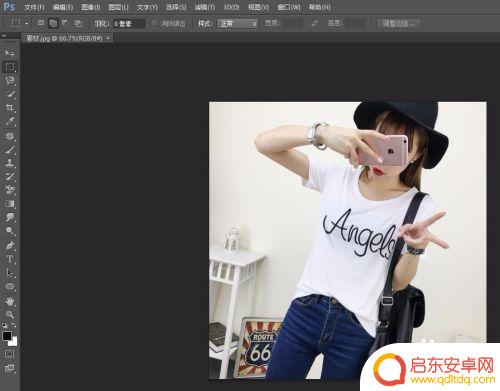This screenshot has height=391, width=500.
Task: Click the height 高度 input field
Action: [x=356, y=23]
